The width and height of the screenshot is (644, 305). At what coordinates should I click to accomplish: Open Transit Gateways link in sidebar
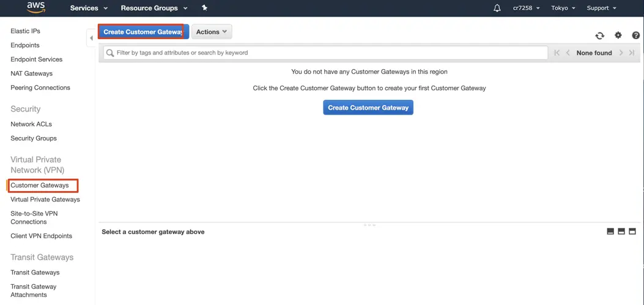pyautogui.click(x=35, y=273)
